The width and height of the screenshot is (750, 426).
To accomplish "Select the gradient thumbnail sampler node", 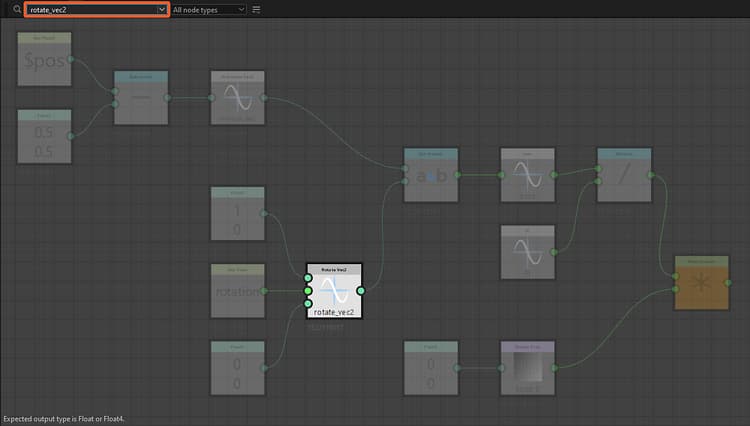I will click(528, 368).
